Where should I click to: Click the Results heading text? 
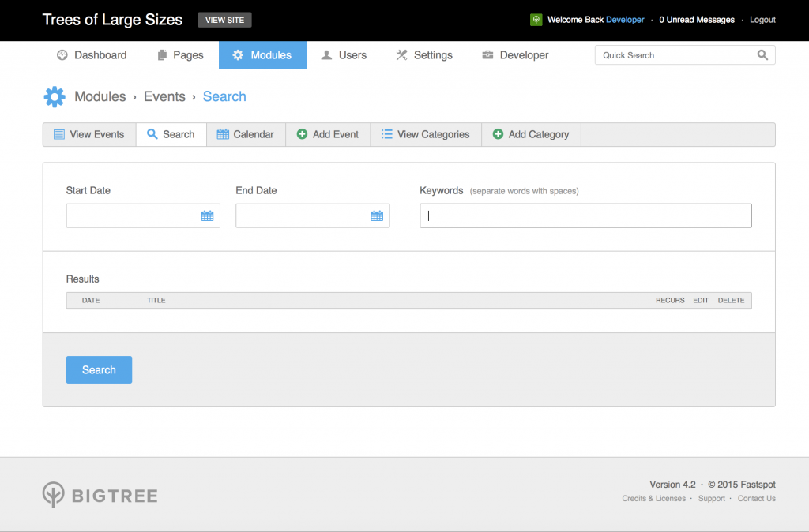(82, 279)
